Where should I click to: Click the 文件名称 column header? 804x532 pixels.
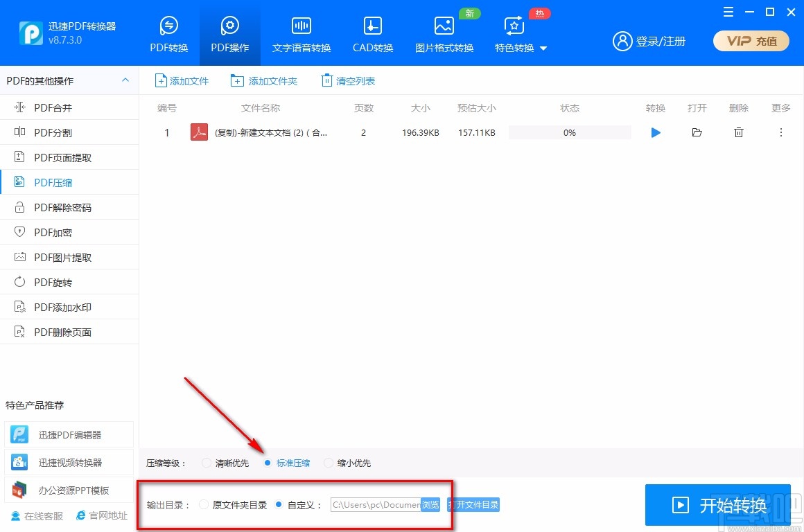(x=261, y=108)
